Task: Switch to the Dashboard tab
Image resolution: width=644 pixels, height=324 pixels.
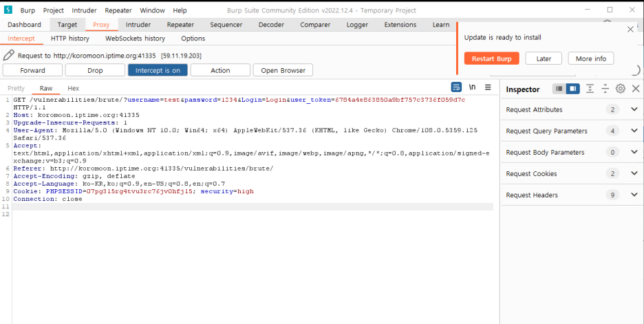Action: point(24,25)
